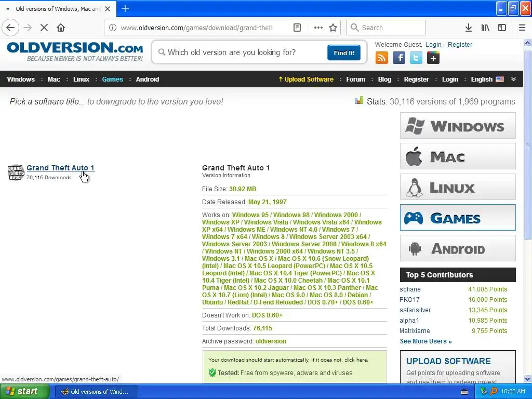
Task: Click Register in the black navigation bar
Action: click(x=416, y=79)
